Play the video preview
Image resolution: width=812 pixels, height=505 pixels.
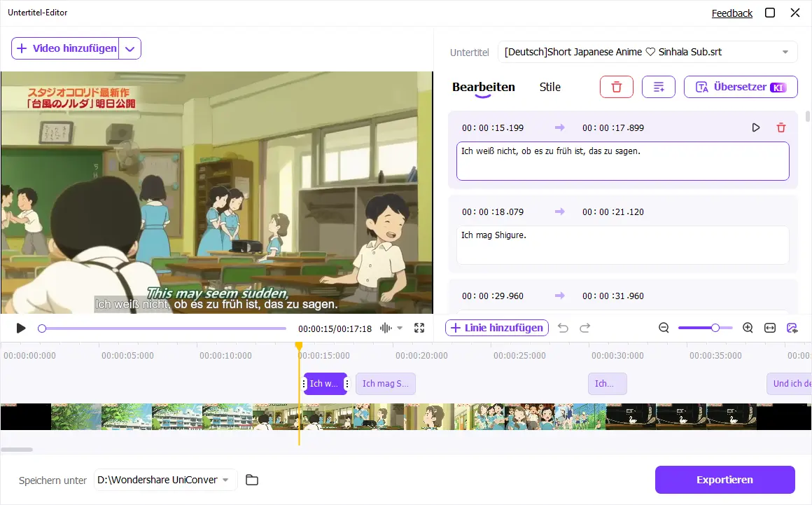point(21,328)
